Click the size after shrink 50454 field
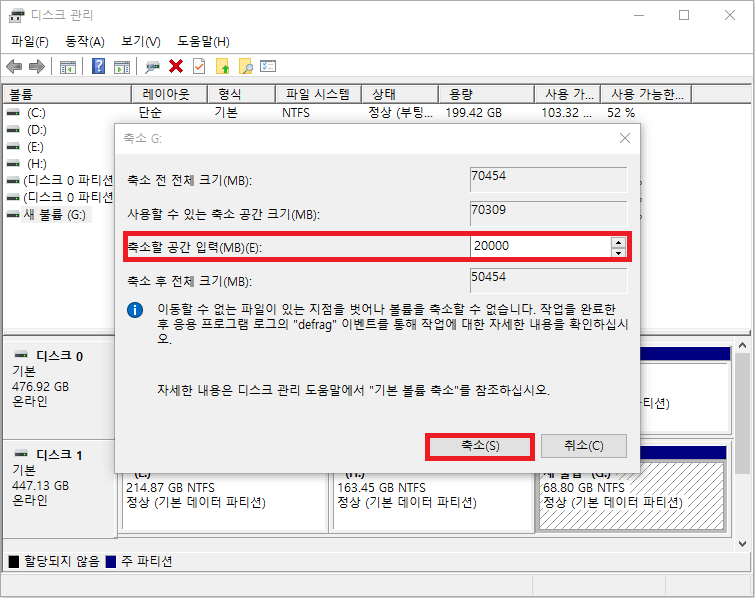This screenshot has height=598, width=755. [548, 281]
